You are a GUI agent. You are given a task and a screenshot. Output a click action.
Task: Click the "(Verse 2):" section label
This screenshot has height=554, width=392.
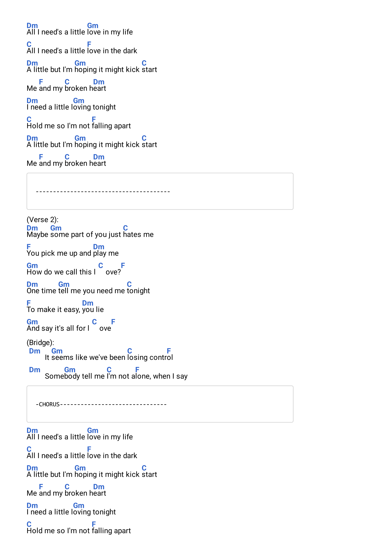[43, 220]
